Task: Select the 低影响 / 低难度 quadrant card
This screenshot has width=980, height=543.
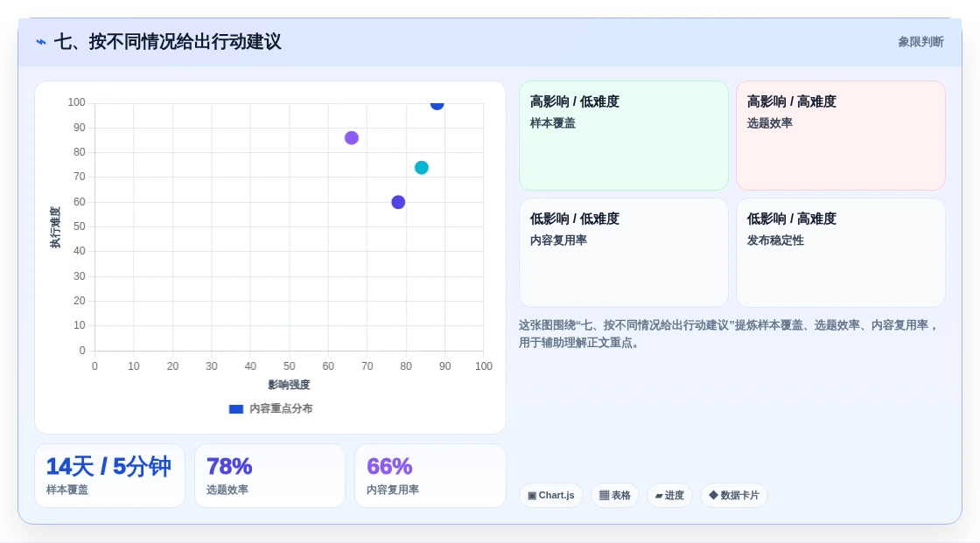Action: click(x=624, y=253)
